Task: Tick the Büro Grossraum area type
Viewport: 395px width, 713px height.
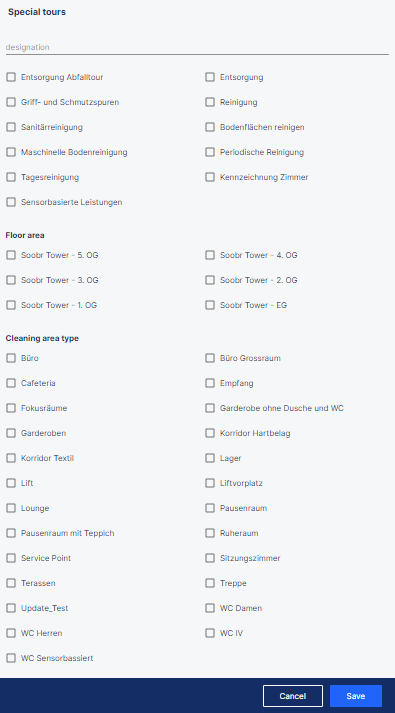Action: [x=210, y=358]
